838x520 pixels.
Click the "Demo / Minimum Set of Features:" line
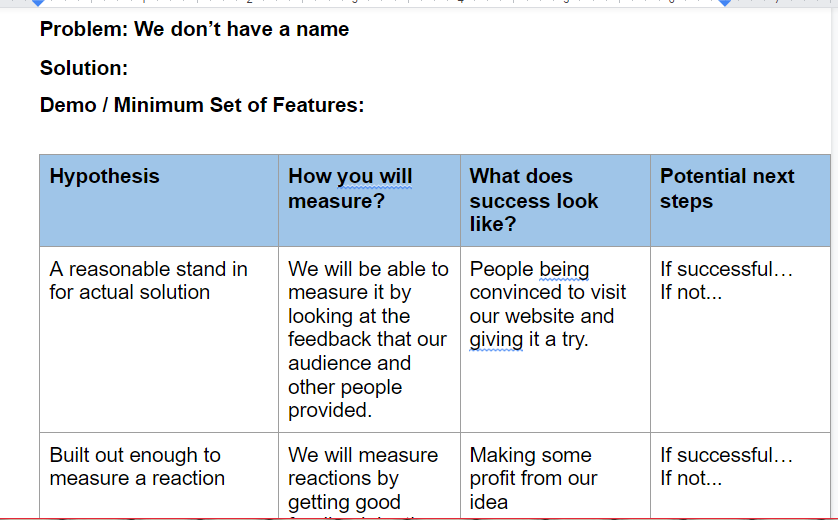pyautogui.click(x=202, y=105)
